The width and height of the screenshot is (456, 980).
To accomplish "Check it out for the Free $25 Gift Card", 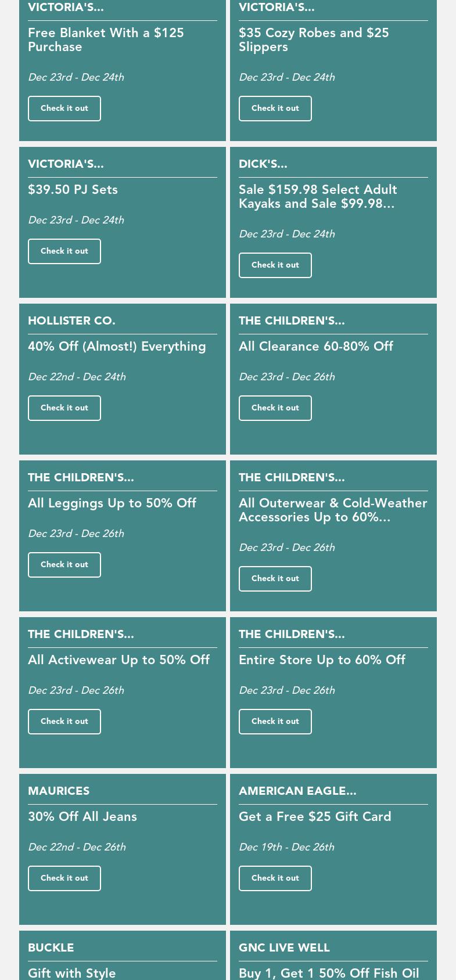I will click(275, 878).
